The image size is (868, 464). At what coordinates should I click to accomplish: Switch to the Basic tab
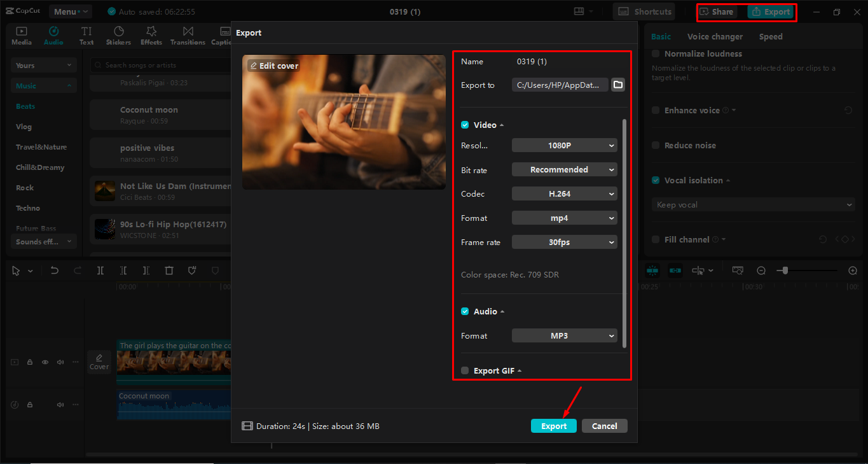point(661,36)
